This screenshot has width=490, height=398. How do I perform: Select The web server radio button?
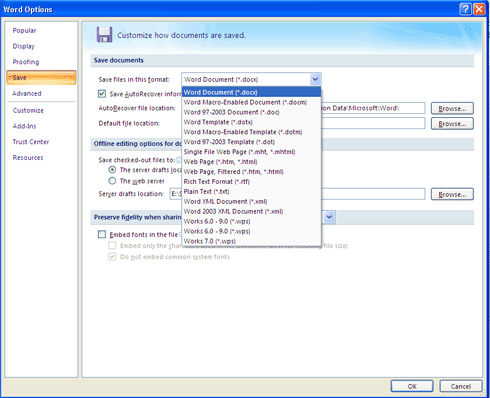point(112,181)
